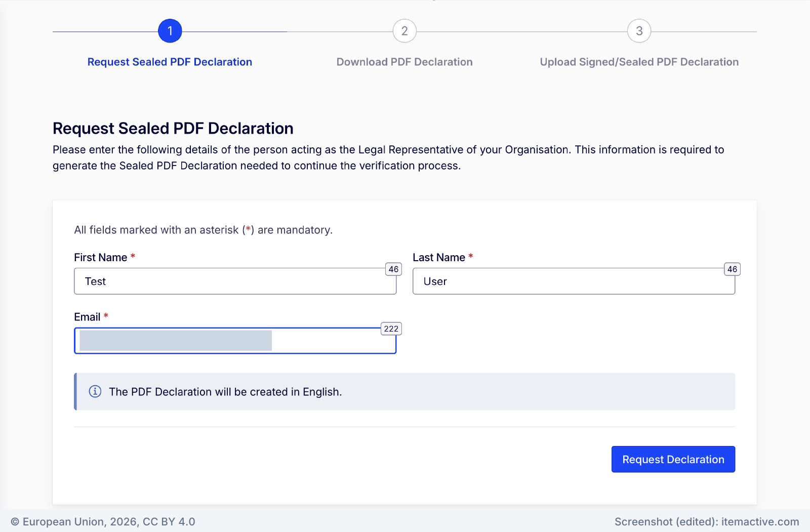Image resolution: width=810 pixels, height=532 pixels.
Task: Select the Download PDF Declaration step label
Action: click(x=404, y=62)
